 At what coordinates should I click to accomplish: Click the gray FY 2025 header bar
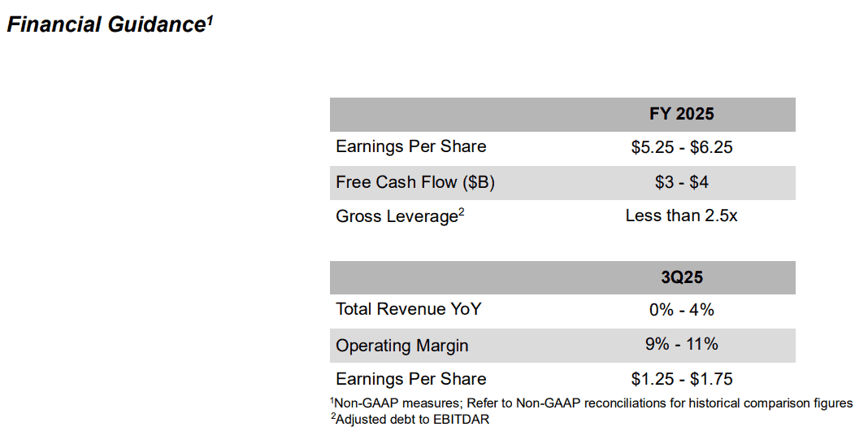pos(562,115)
